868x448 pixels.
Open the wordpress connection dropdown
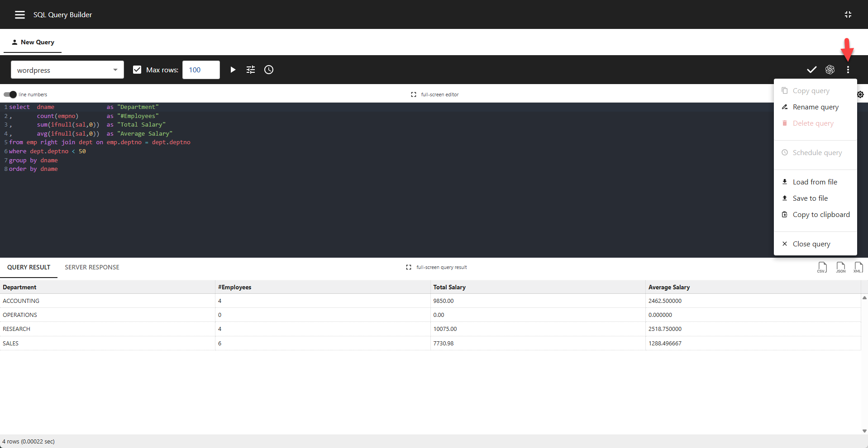coord(67,70)
